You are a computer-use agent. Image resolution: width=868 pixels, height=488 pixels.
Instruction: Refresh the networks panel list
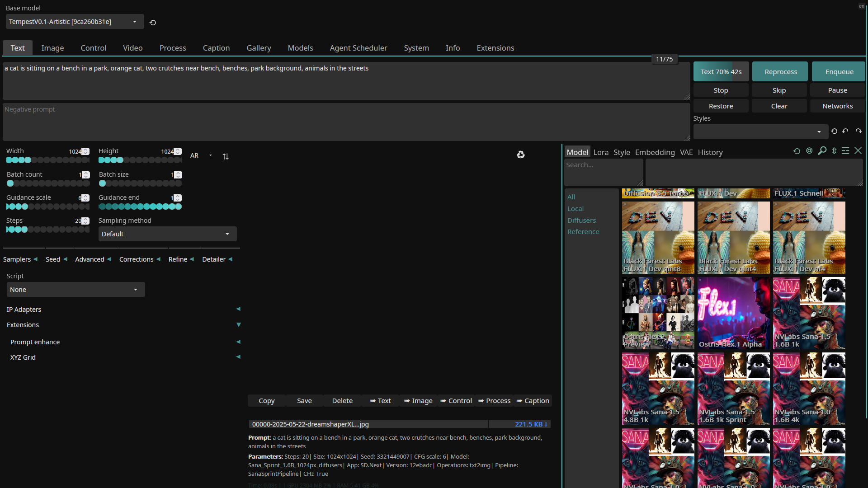797,151
